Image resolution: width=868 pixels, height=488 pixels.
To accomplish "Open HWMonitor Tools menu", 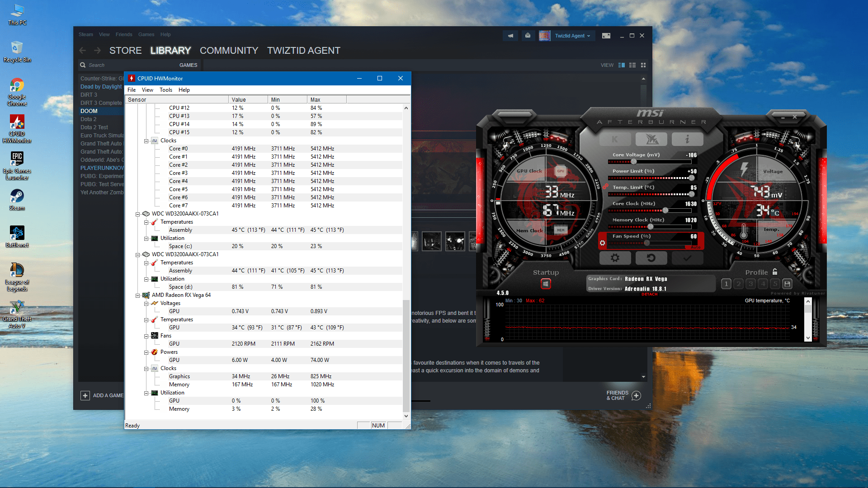I will [x=166, y=90].
